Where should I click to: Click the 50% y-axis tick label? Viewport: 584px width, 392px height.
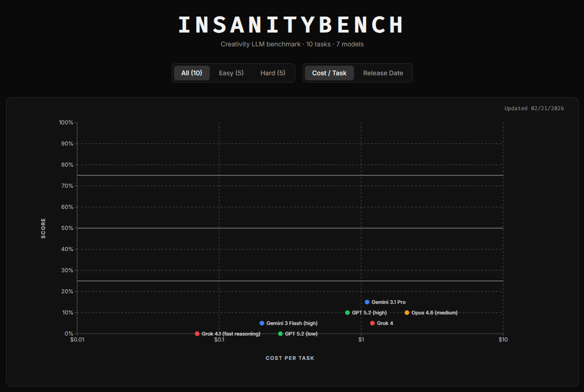coord(67,228)
